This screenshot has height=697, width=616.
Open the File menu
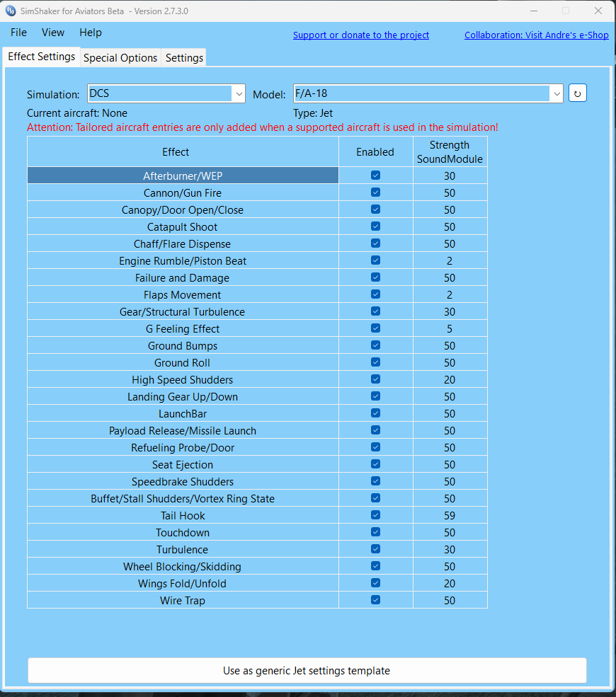click(18, 33)
